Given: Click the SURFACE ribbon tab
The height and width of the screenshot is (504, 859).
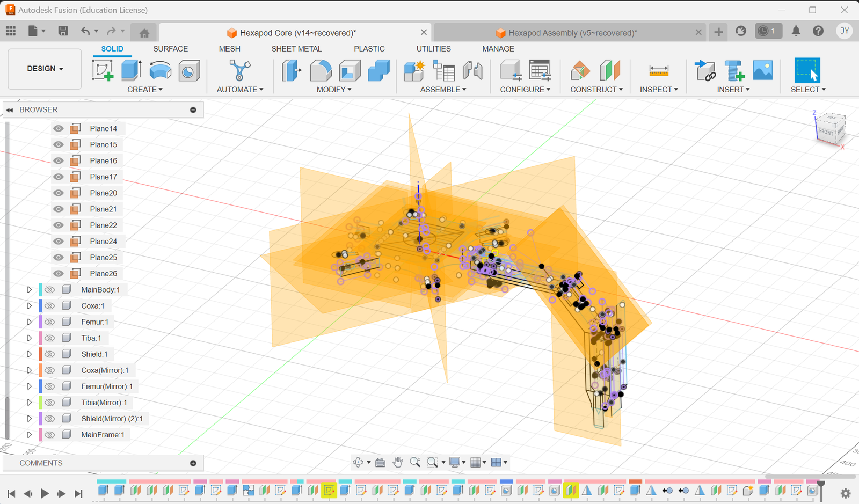Looking at the screenshot, I should [x=170, y=49].
